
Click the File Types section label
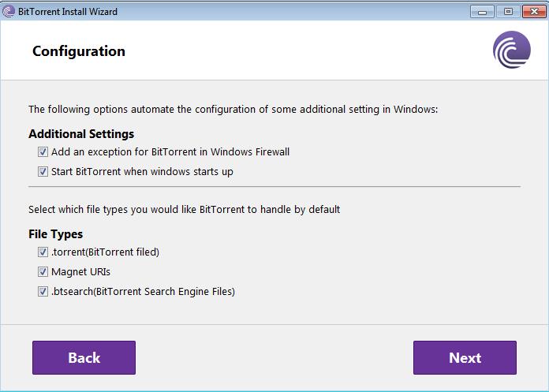click(56, 234)
